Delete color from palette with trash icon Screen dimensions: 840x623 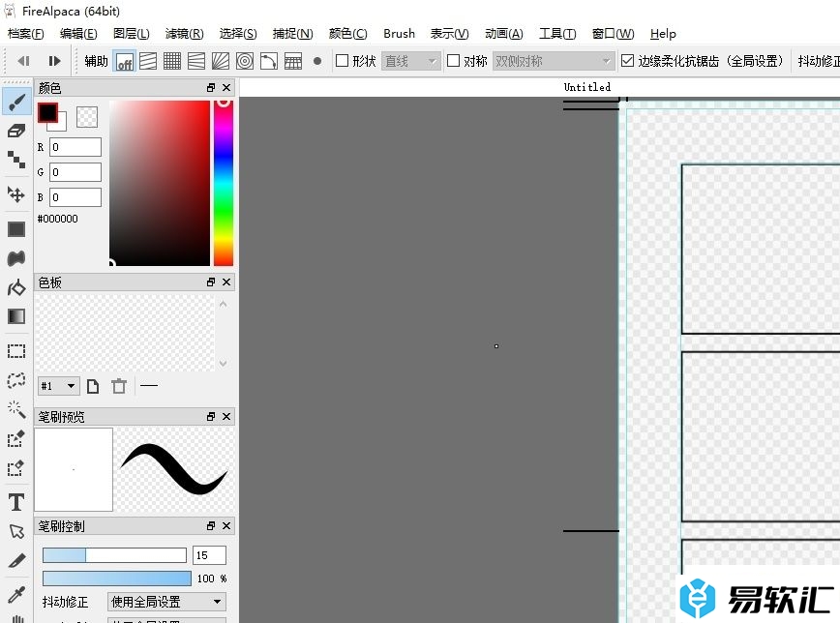tap(119, 386)
